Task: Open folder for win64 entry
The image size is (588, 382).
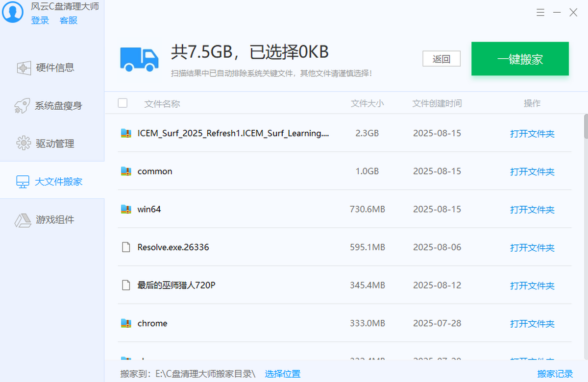Action: click(x=532, y=210)
